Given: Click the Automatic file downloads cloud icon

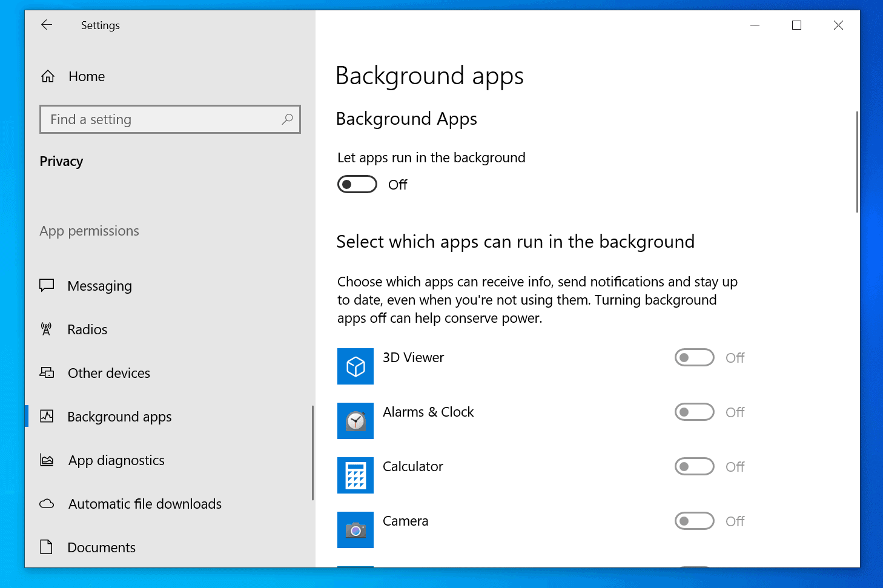Looking at the screenshot, I should pyautogui.click(x=47, y=503).
